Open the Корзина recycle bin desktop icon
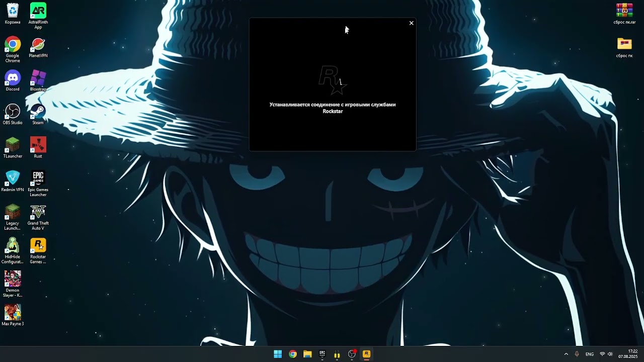Screen dimensions: 644x362 point(13,14)
